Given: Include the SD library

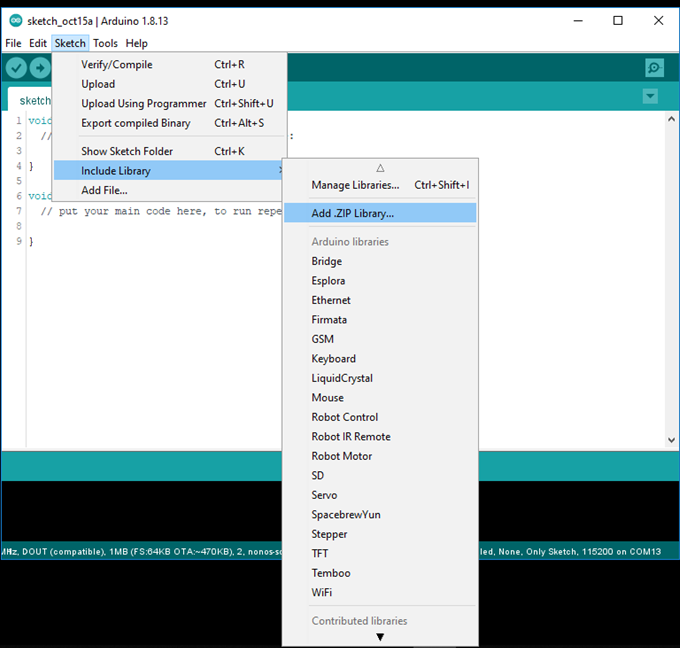Looking at the screenshot, I should point(380,475).
